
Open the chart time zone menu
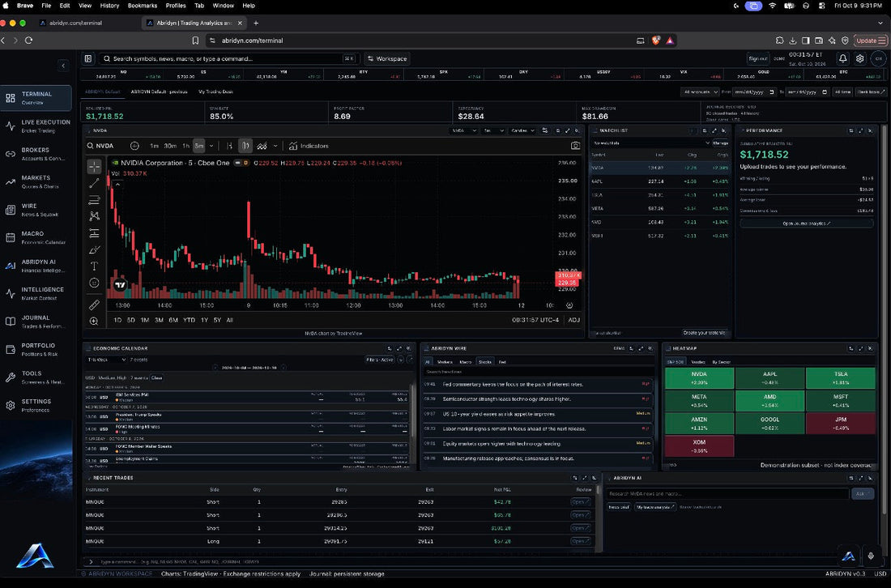pos(535,320)
